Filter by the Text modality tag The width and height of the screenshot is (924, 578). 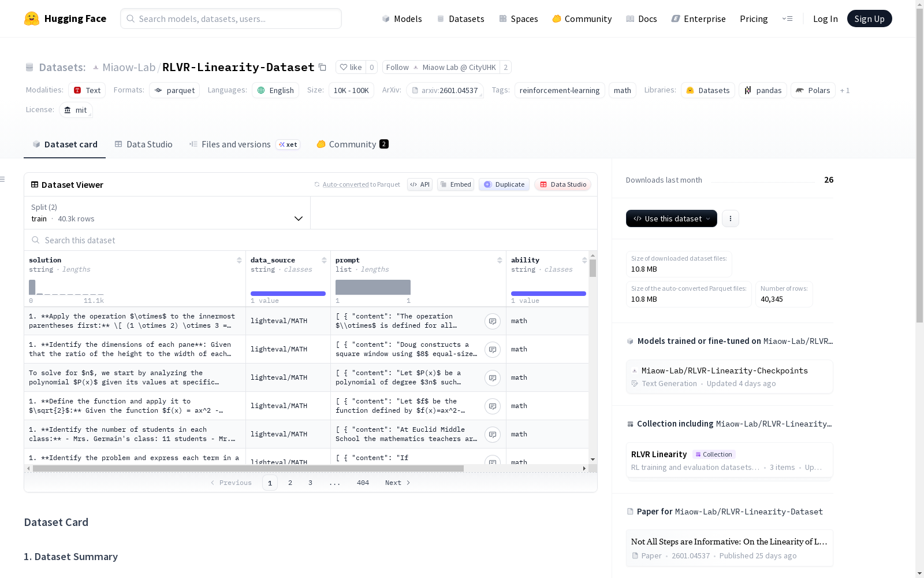[87, 91]
